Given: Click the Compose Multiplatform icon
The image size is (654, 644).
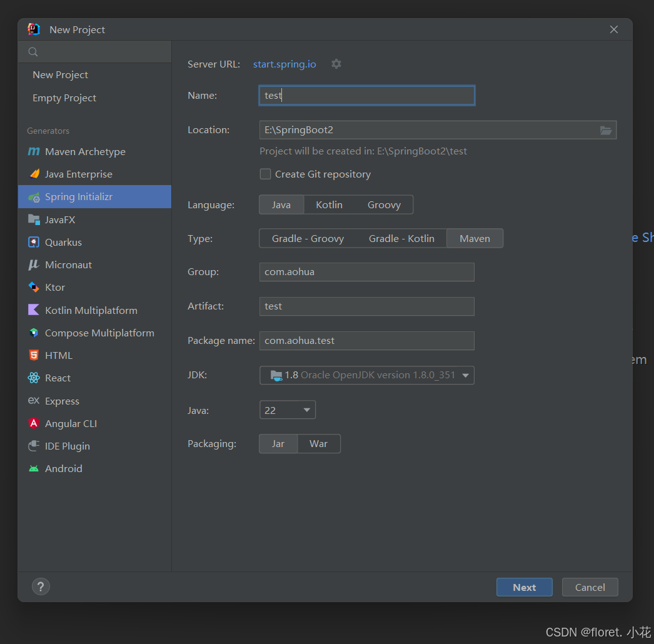Looking at the screenshot, I should click(x=34, y=333).
